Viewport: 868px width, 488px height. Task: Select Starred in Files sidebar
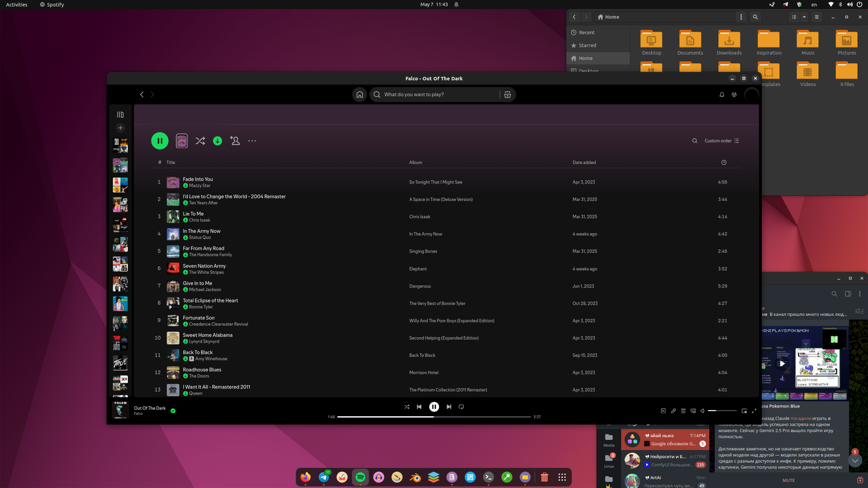click(598, 45)
